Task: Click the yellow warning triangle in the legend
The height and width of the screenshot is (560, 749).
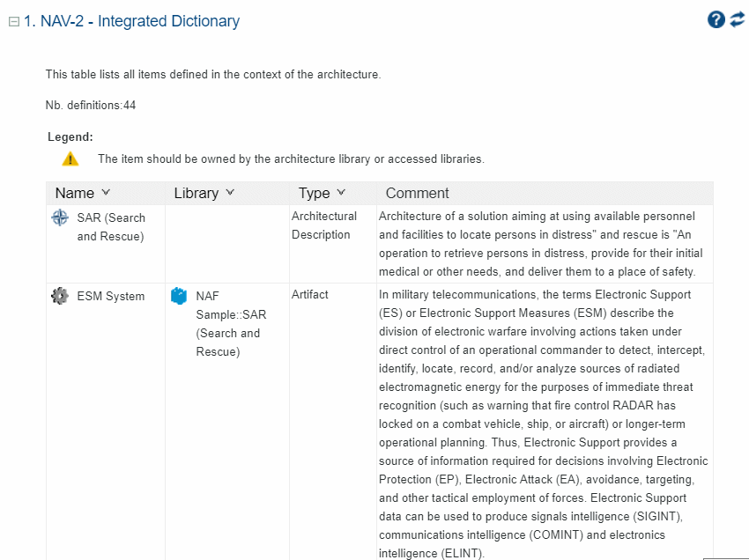Action: (x=70, y=159)
